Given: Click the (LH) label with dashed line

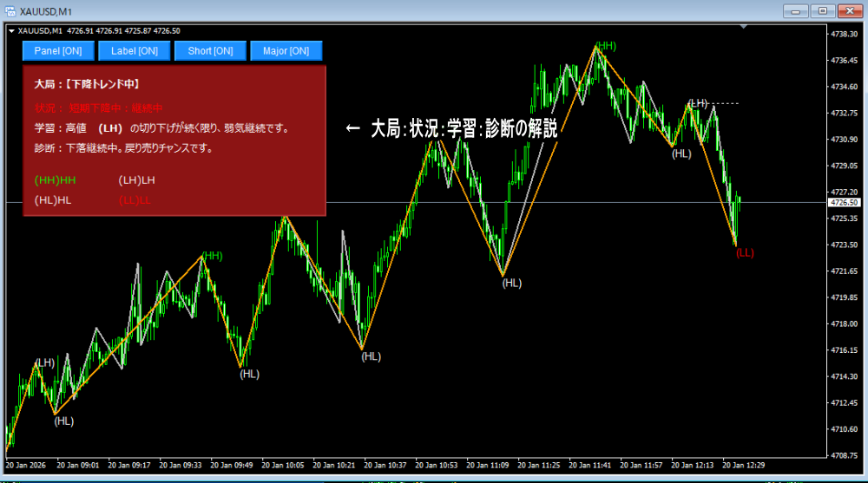Looking at the screenshot, I should (x=699, y=103).
